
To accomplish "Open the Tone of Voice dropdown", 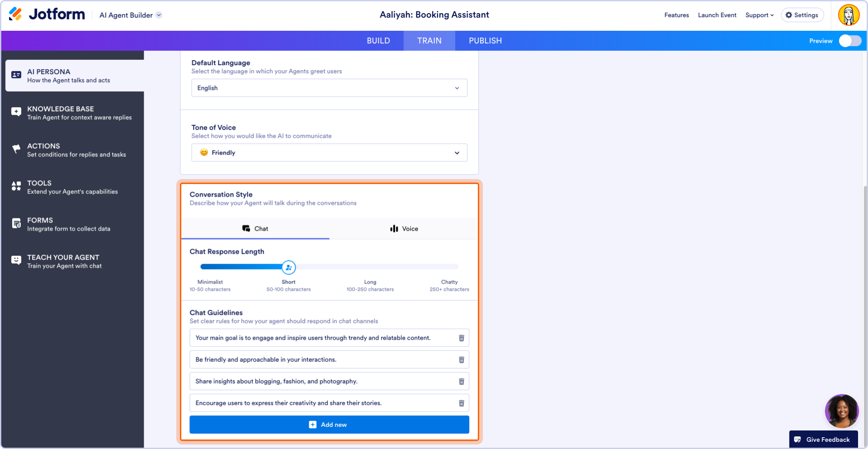I will click(x=329, y=152).
